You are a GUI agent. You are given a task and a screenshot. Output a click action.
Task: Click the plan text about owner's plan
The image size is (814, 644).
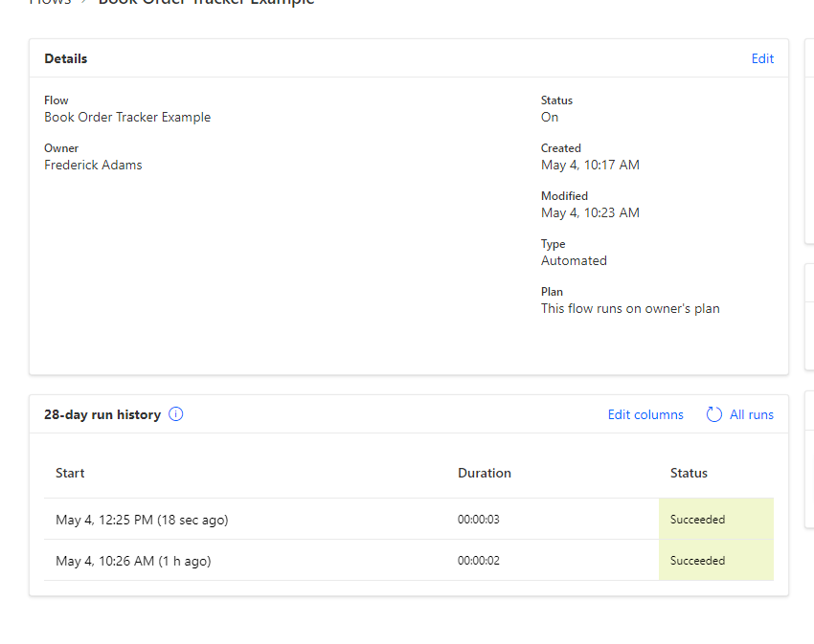coord(630,308)
